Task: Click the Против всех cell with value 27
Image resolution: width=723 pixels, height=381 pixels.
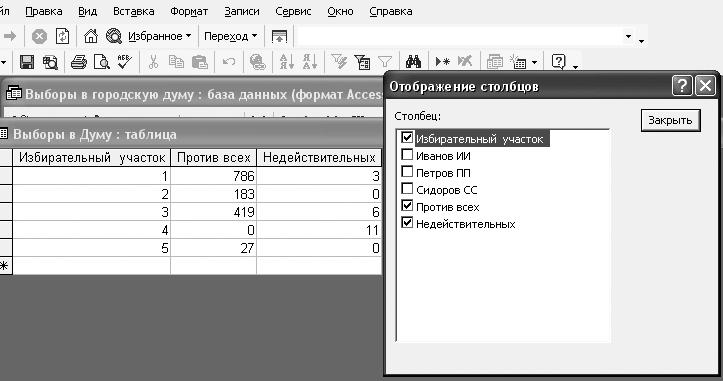Action: [213, 248]
